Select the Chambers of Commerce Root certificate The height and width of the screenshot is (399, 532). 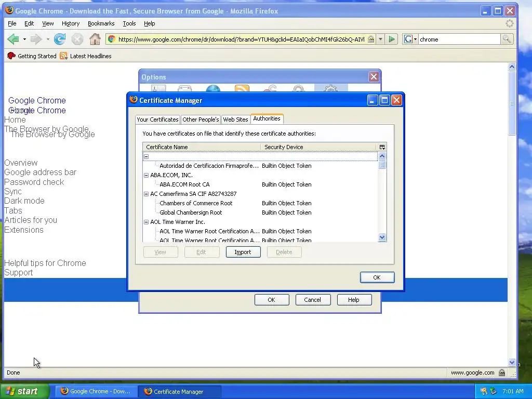(260, 203)
